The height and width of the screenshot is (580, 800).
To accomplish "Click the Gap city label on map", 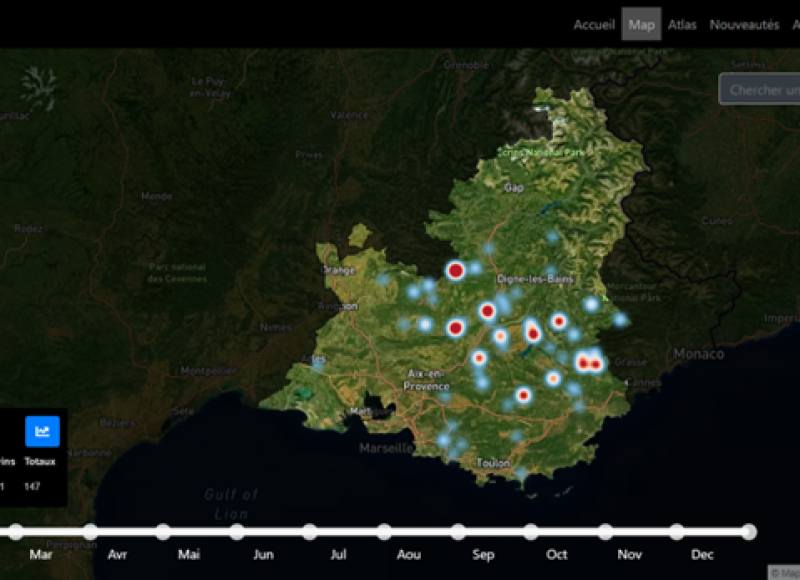I will [515, 187].
